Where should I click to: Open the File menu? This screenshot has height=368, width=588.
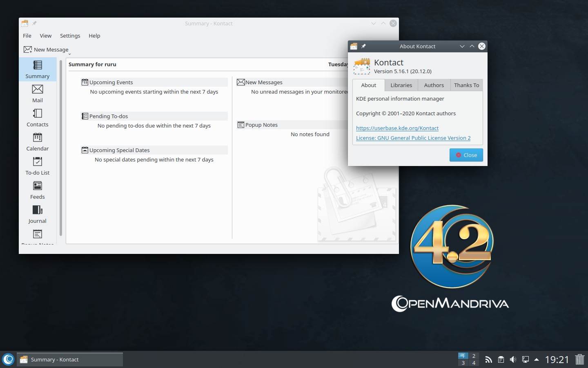[27, 36]
